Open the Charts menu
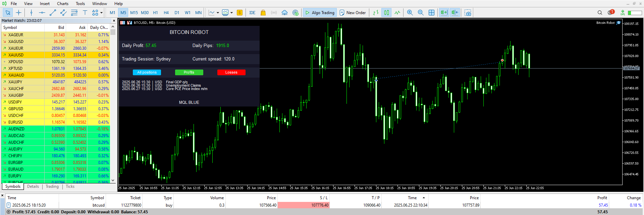This screenshot has height=215, width=644. pyautogui.click(x=63, y=4)
